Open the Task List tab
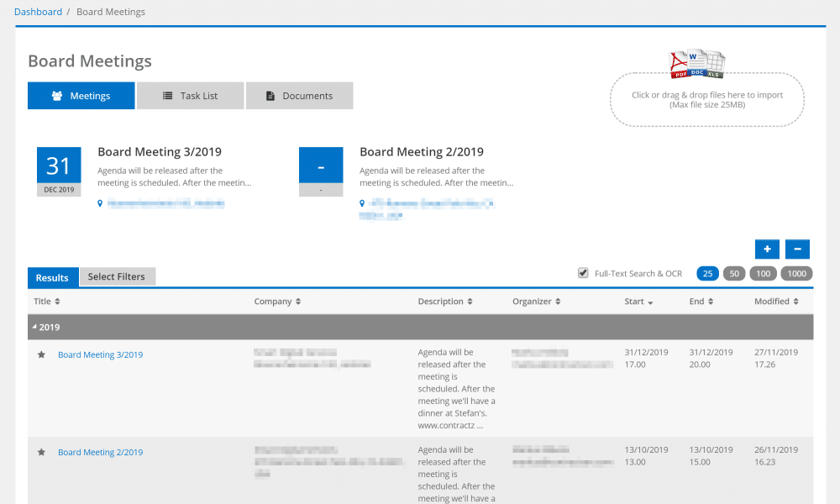This screenshot has height=504, width=840. pyautogui.click(x=190, y=96)
